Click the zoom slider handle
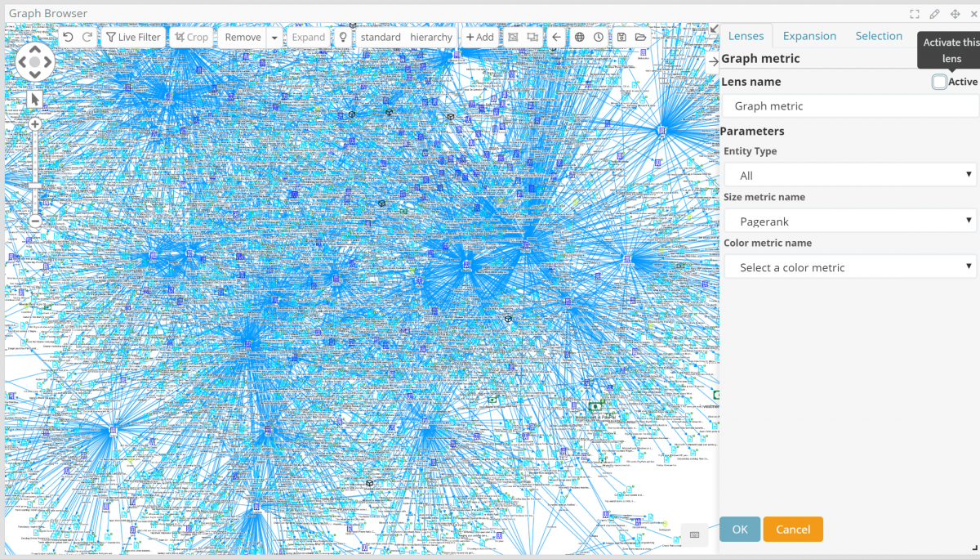 35,186
